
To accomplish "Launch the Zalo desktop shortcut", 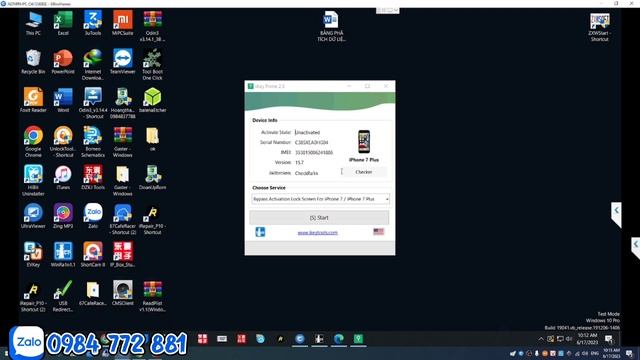I will pyautogui.click(x=93, y=216).
